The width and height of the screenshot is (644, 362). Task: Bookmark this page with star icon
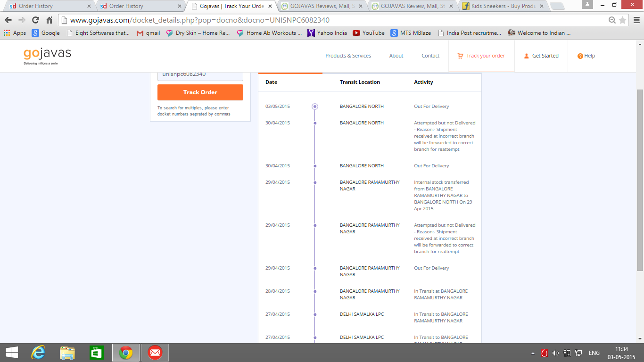point(622,20)
